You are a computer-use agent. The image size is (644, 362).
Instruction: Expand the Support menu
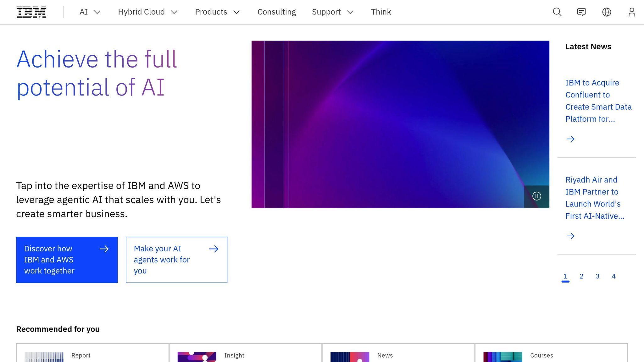pos(333,12)
